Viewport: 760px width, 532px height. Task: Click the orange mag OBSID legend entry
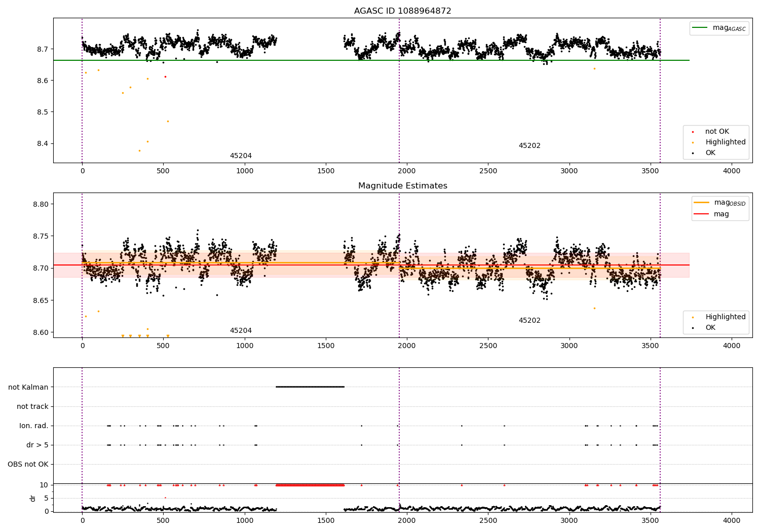pos(719,203)
